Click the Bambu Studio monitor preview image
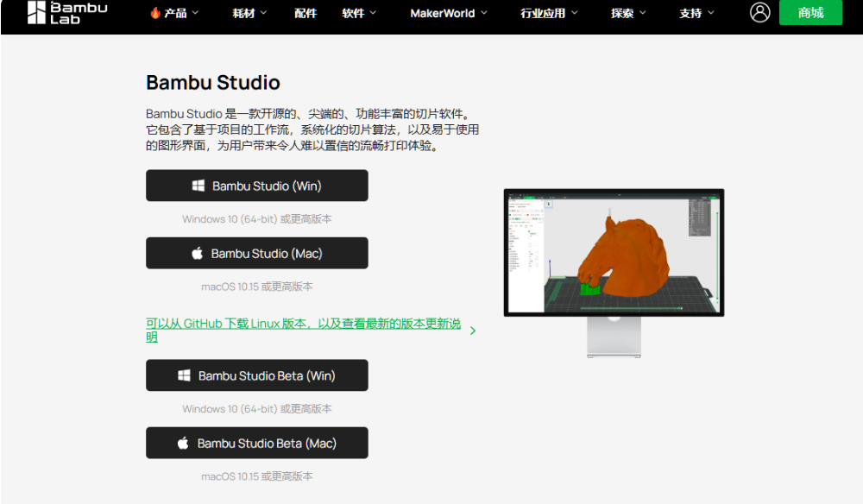Screen dimensions: 863x504 point(614,274)
